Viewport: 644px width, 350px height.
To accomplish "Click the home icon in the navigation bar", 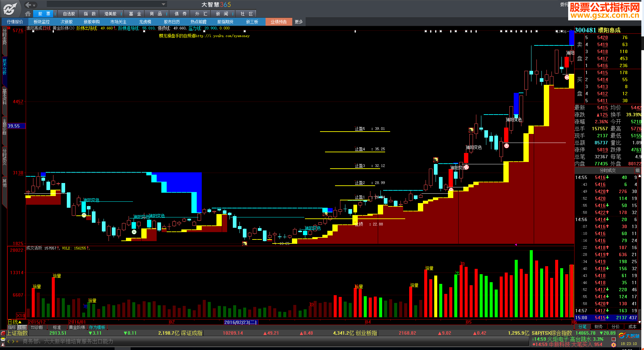I will pyautogui.click(x=28, y=14).
